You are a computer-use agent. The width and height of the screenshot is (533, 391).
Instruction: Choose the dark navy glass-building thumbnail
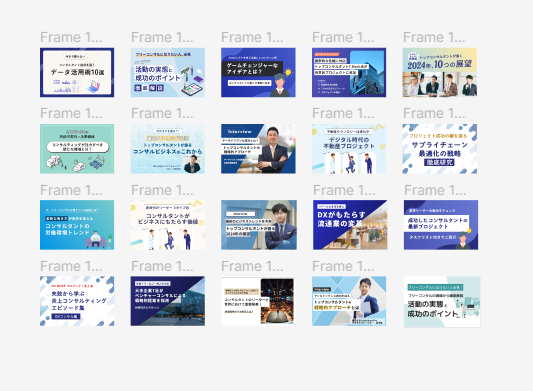coord(168,301)
